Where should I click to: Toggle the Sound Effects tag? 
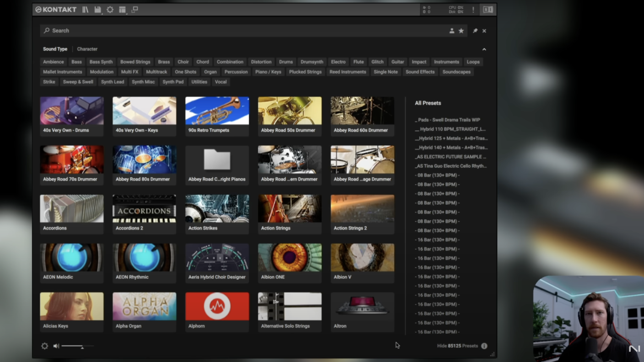pos(420,72)
